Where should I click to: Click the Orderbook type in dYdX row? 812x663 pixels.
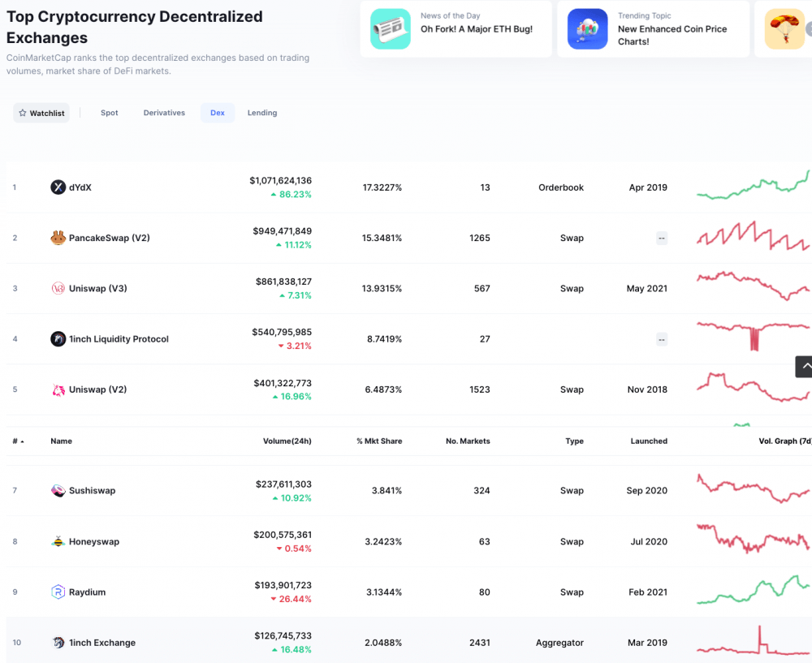pyautogui.click(x=561, y=187)
